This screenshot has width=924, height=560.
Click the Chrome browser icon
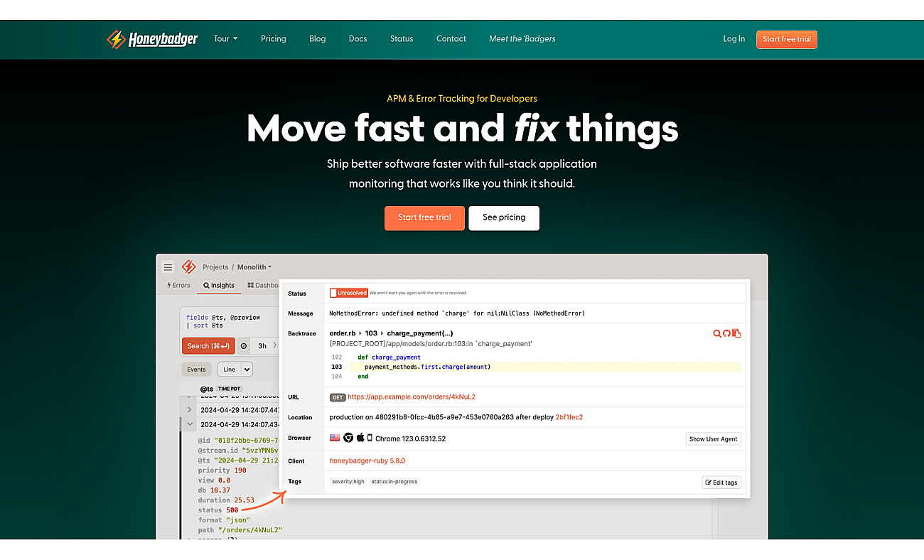[x=348, y=438]
